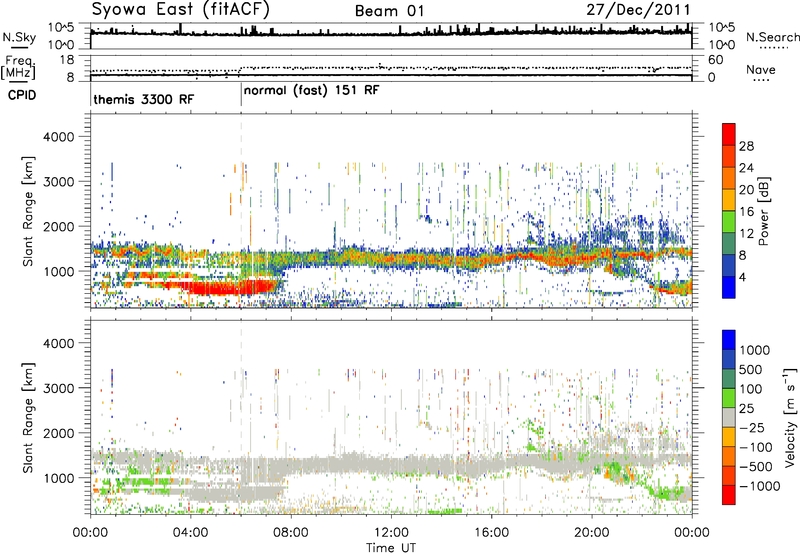Click the '04:00' time tick label
This screenshot has height=554, width=800.
pos(190,533)
